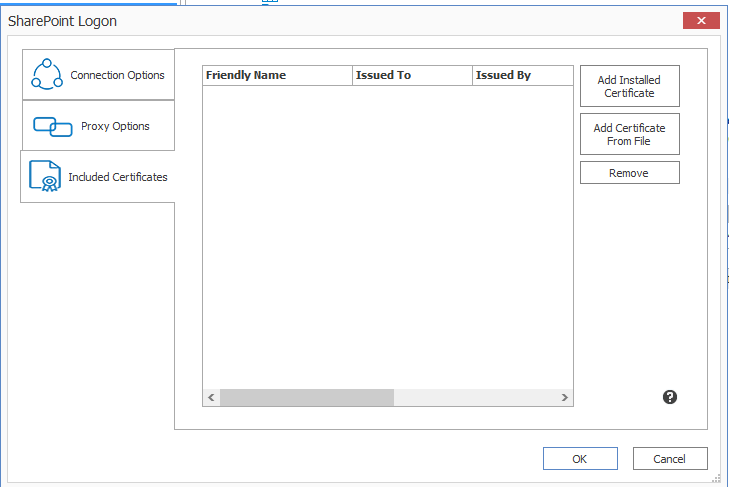Click Add Certificate From File button

pos(630,134)
